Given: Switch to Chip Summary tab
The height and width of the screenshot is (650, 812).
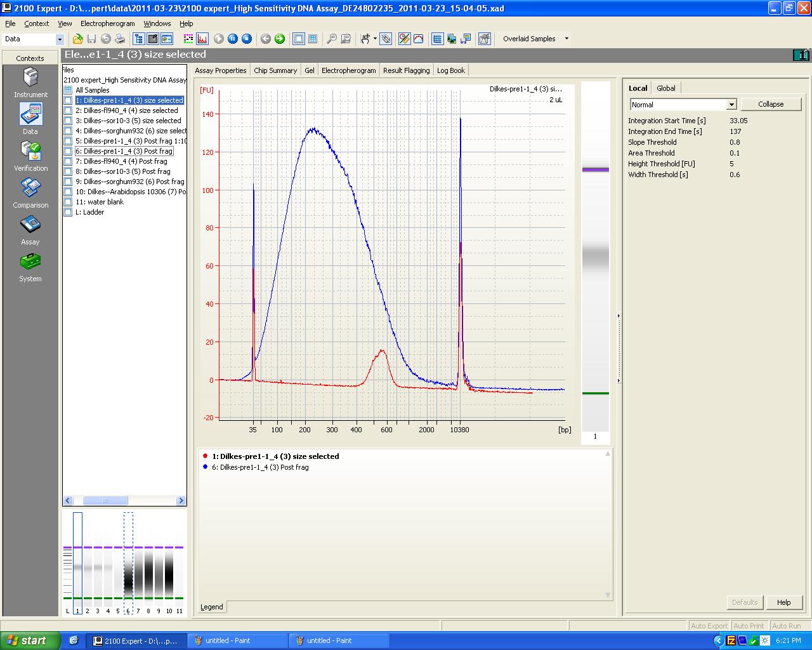Looking at the screenshot, I should (x=275, y=70).
